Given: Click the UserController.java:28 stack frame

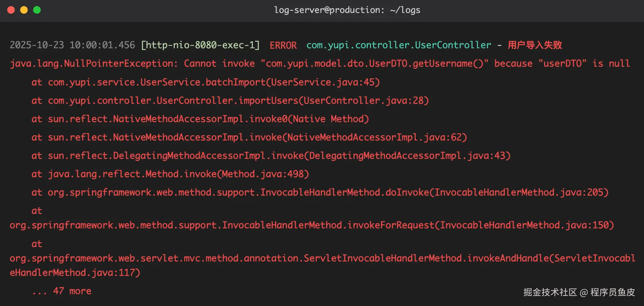Looking at the screenshot, I should point(364,100).
